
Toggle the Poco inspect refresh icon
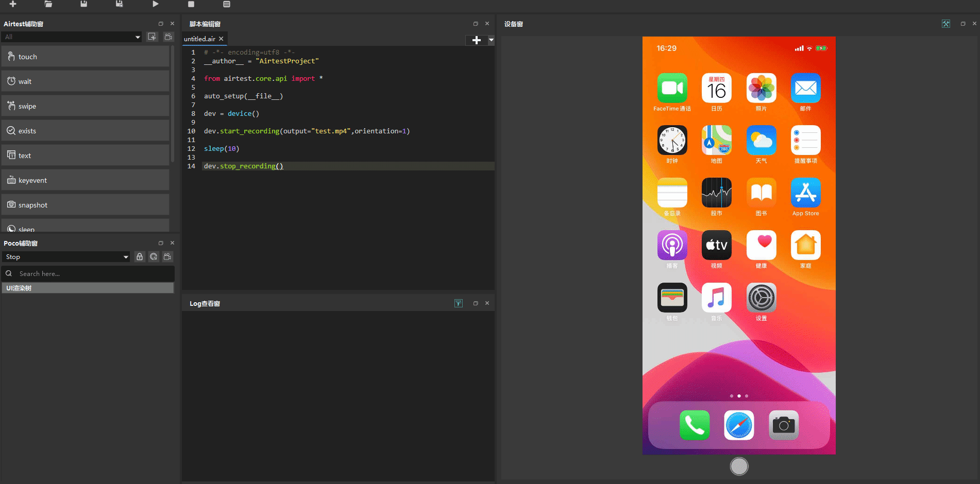(154, 256)
